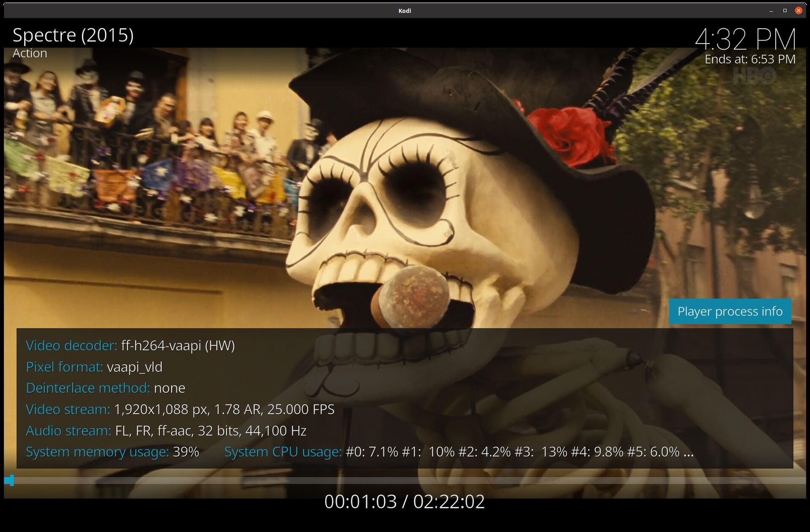Select the Video stream 1,920x1,088 line

(x=180, y=409)
